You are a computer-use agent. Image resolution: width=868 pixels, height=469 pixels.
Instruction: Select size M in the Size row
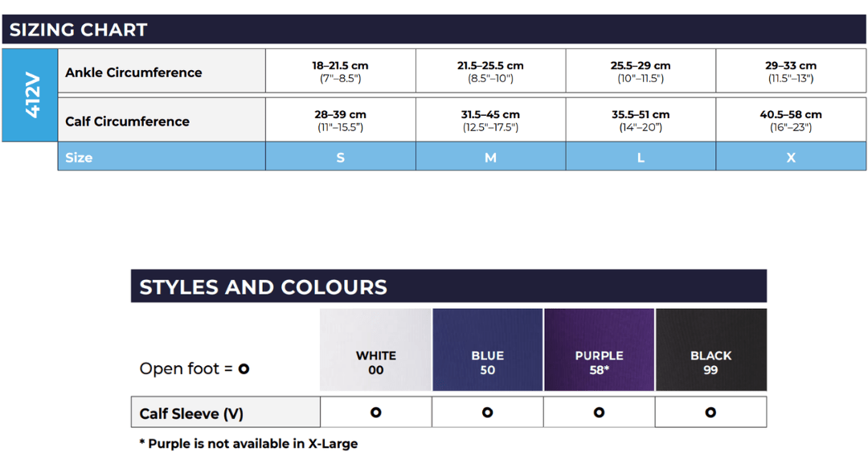coord(490,158)
